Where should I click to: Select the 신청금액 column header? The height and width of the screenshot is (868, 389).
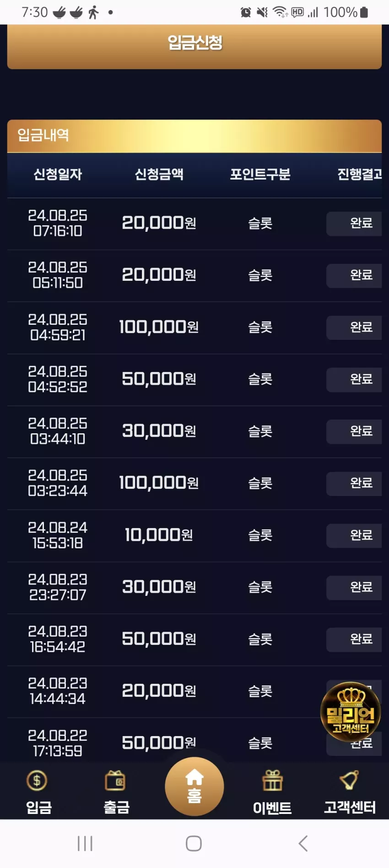(159, 175)
